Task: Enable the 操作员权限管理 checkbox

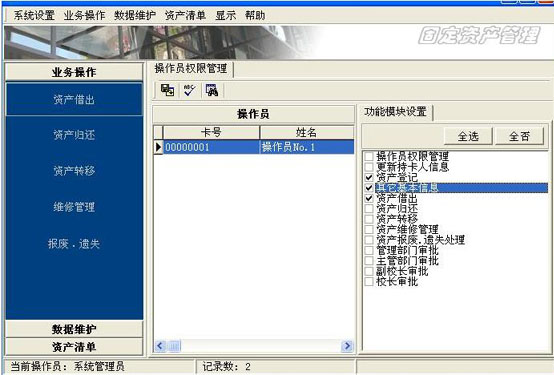Action: click(x=369, y=156)
